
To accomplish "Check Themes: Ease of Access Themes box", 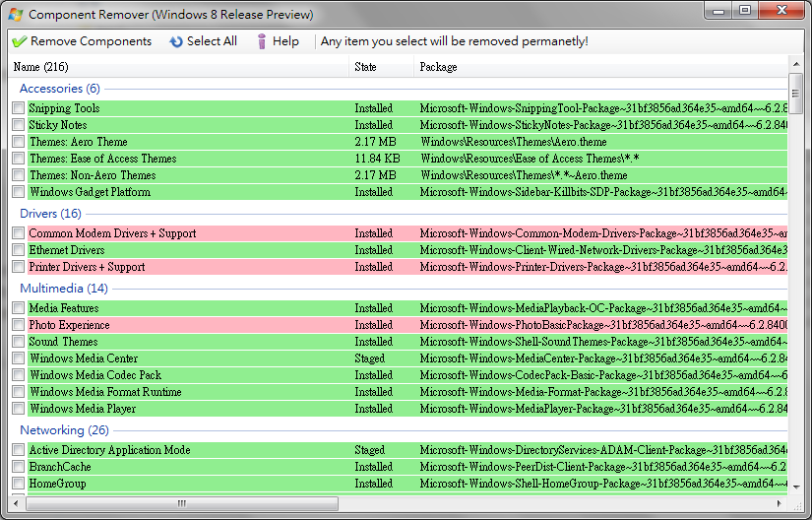I will (19, 158).
